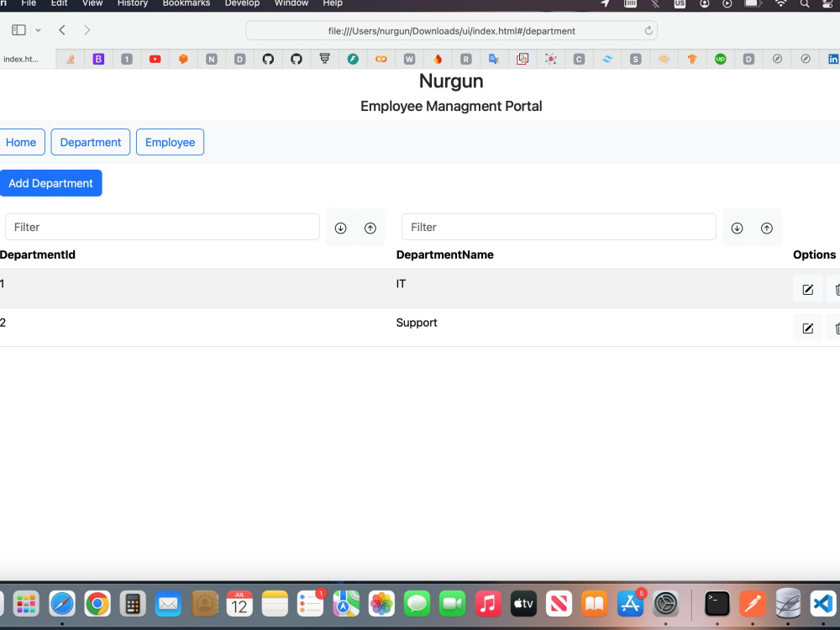The width and height of the screenshot is (840, 630).
Task: Open Google Translate bookmark
Action: (494, 59)
